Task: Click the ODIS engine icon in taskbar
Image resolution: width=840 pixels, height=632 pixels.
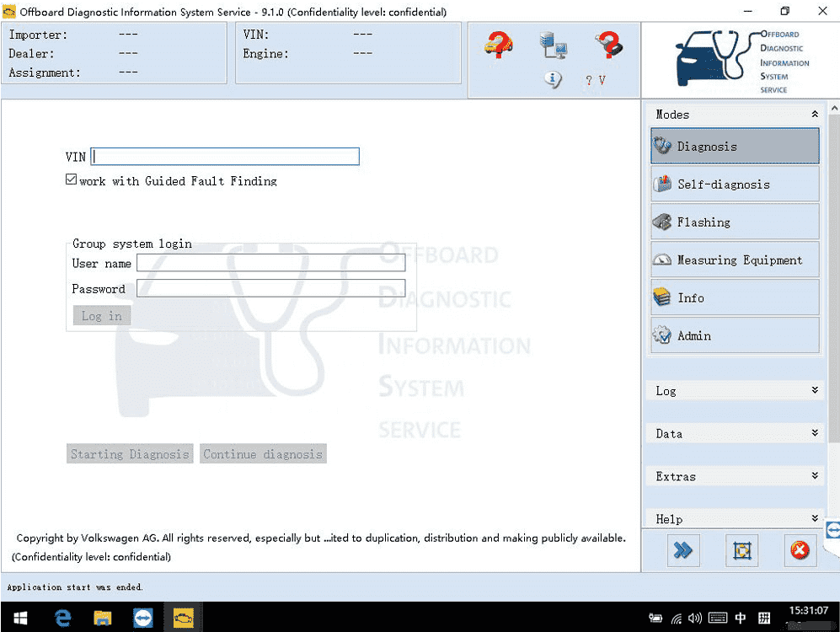Action: 183,618
